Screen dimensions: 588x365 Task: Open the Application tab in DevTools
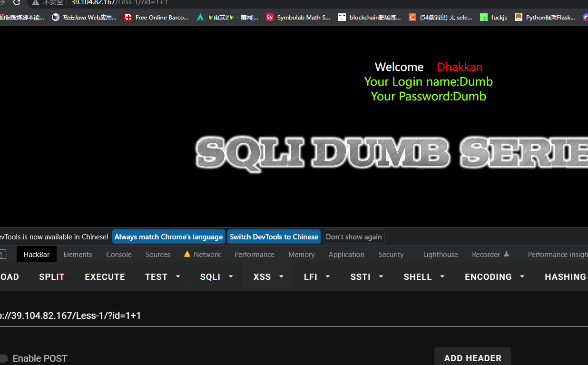coord(346,254)
